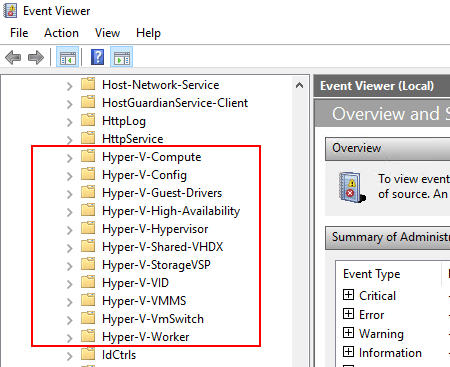
Task: Open the Help question mark icon
Action: click(97, 57)
